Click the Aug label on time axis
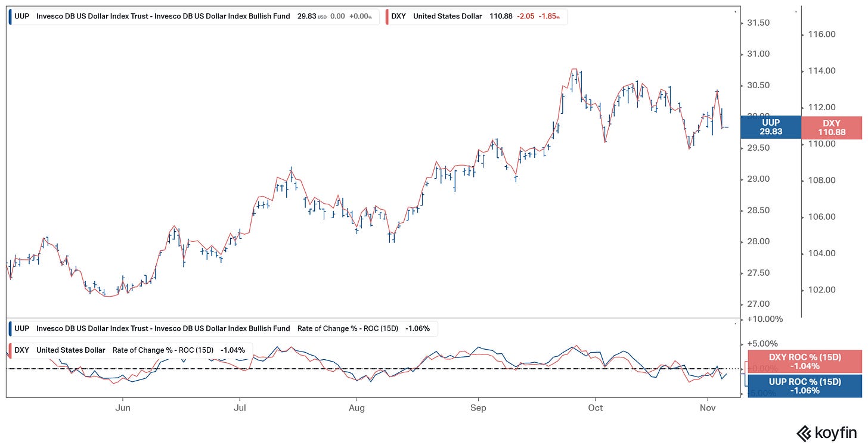The height and width of the screenshot is (448, 868). point(356,408)
